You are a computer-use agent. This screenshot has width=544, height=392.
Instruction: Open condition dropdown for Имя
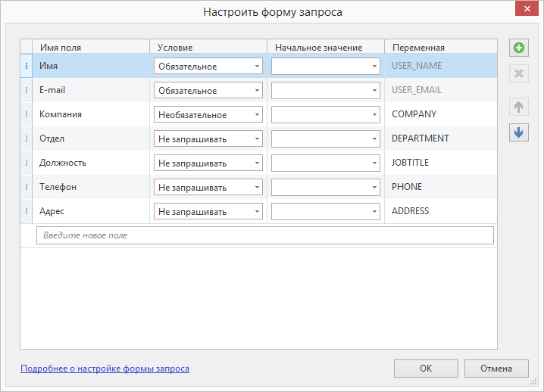click(208, 66)
